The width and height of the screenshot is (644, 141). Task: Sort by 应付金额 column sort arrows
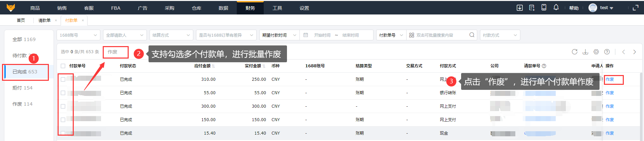coord(213,66)
